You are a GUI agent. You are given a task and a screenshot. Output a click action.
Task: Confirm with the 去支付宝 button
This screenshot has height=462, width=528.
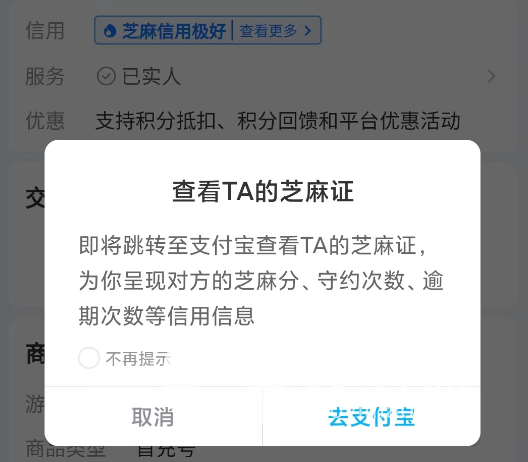coord(371,417)
